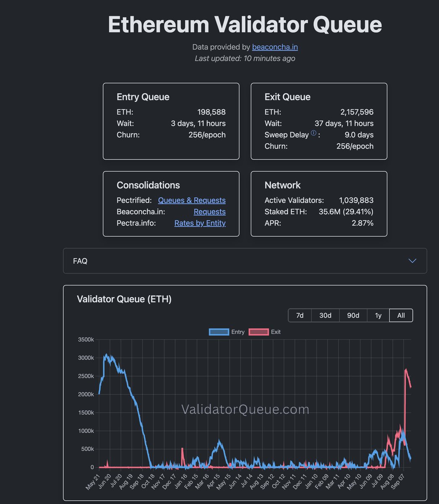The width and height of the screenshot is (439, 504).
Task: Toggle the Exit series legend swatch
Action: click(259, 332)
